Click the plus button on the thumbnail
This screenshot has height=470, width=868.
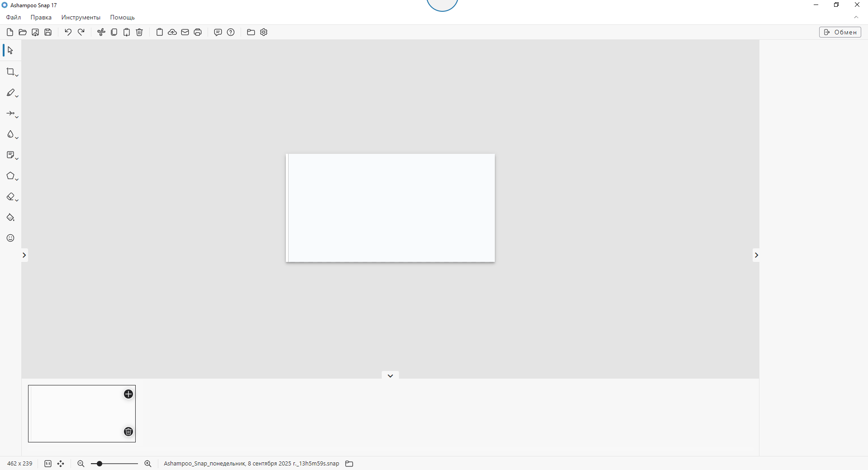point(128,394)
